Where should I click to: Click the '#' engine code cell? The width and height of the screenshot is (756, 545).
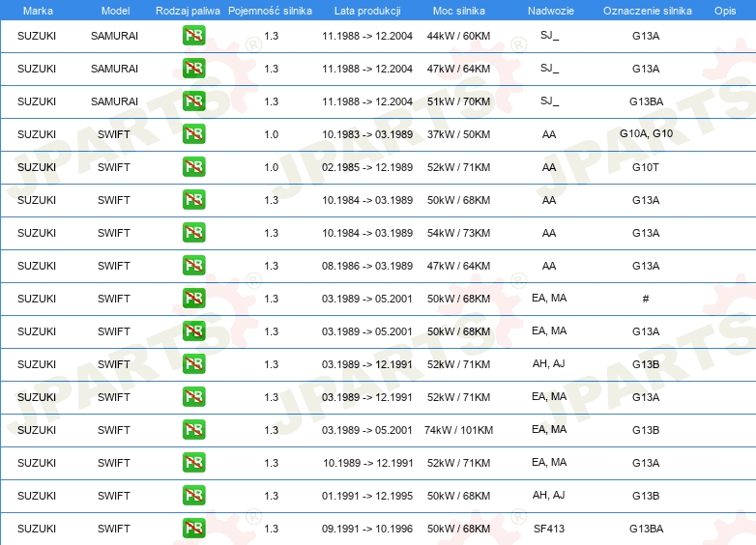646,299
